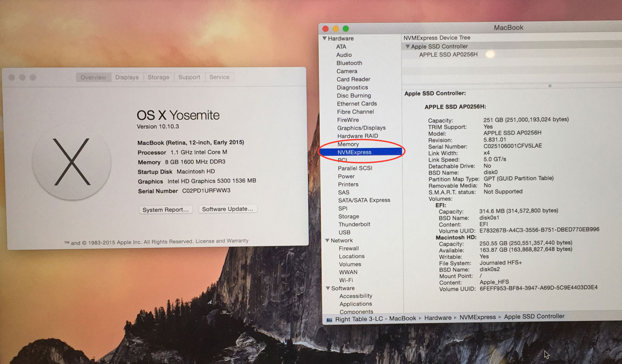Open Ethernet Cards entry
Image resolution: width=622 pixels, height=364 pixels.
click(x=357, y=104)
